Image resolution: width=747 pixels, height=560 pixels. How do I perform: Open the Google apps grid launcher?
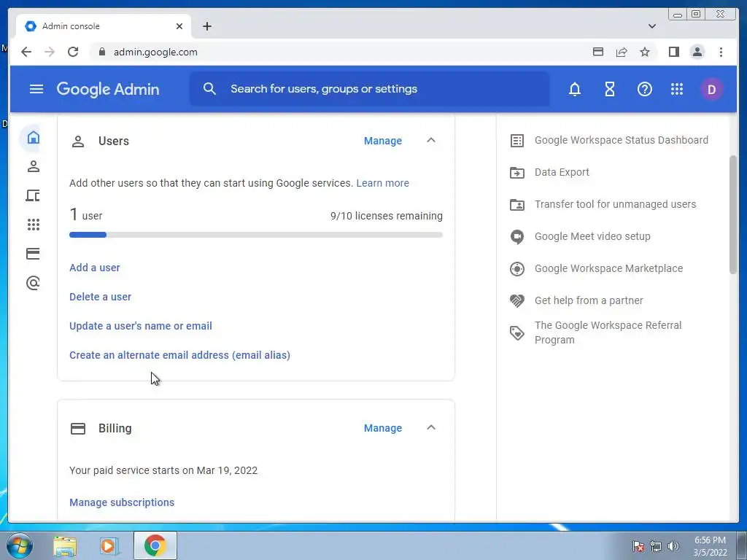pos(677,89)
